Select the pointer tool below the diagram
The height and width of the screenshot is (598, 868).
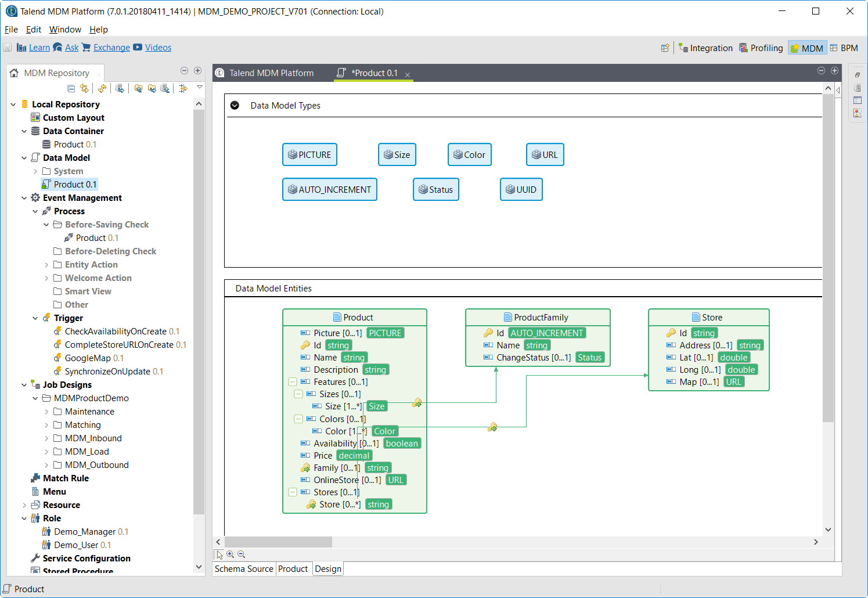point(219,554)
